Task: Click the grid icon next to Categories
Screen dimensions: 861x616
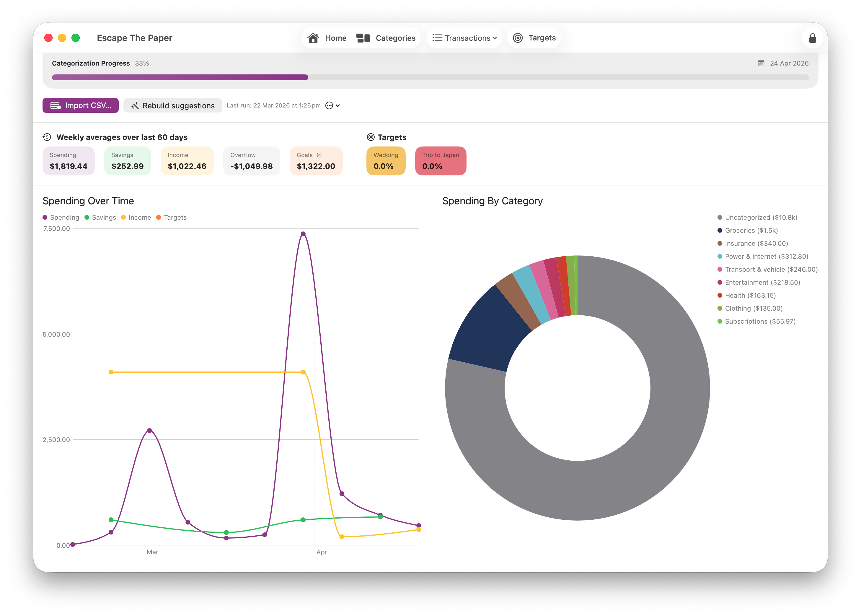Action: click(363, 38)
